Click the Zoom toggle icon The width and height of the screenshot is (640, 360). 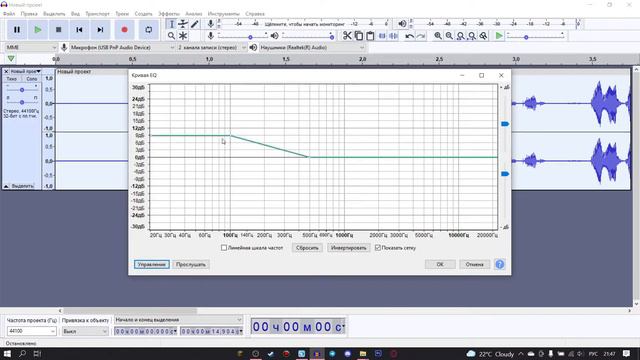483,36
